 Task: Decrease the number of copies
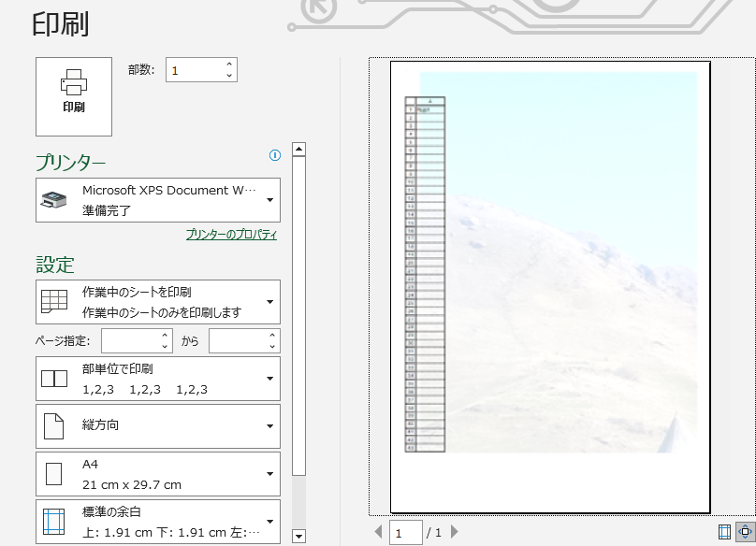(x=229, y=75)
